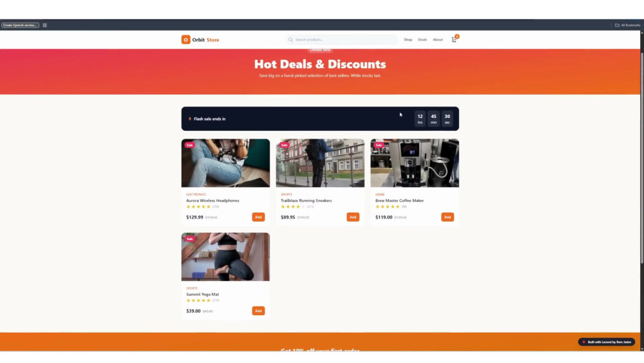Click the $119.00 price text
Image resolution: width=644 pixels, height=363 pixels.
[x=384, y=217]
